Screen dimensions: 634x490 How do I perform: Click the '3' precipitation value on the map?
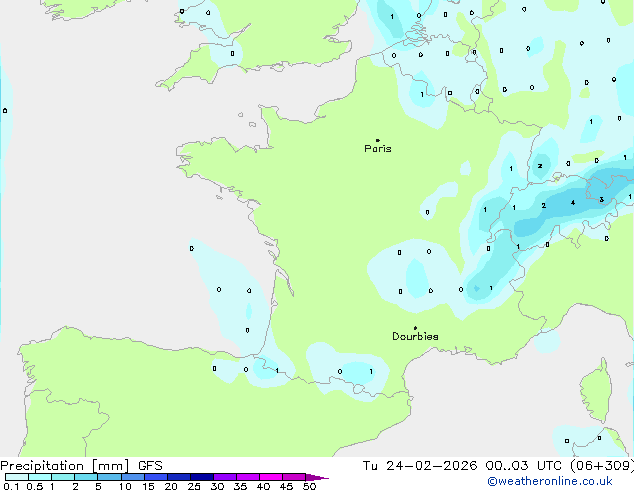602,199
